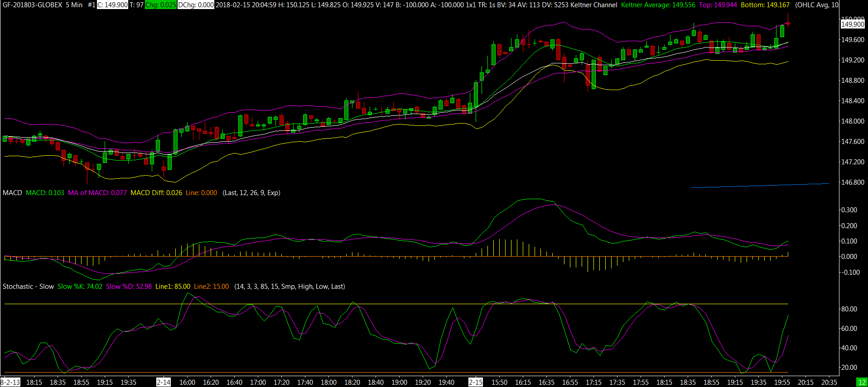Click the GF-201803-GLOBEX symbol label
The image size is (868, 387).
33,5
